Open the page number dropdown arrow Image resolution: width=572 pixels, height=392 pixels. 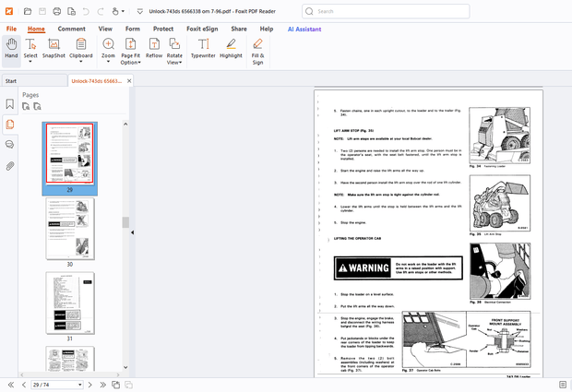tap(80, 385)
